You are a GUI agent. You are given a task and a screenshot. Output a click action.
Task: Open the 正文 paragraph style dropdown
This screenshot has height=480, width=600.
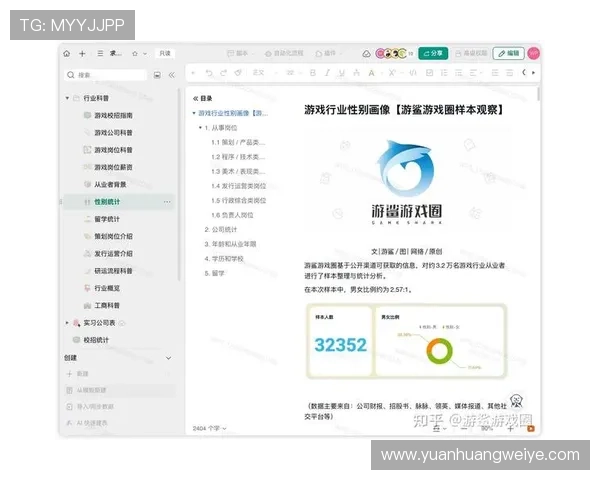[x=264, y=73]
